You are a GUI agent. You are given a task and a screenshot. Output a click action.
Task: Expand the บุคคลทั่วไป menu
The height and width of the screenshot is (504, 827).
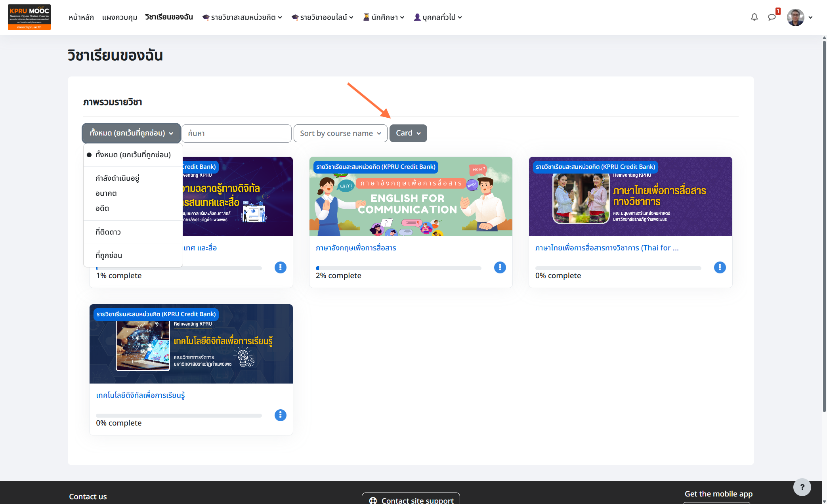click(x=437, y=17)
